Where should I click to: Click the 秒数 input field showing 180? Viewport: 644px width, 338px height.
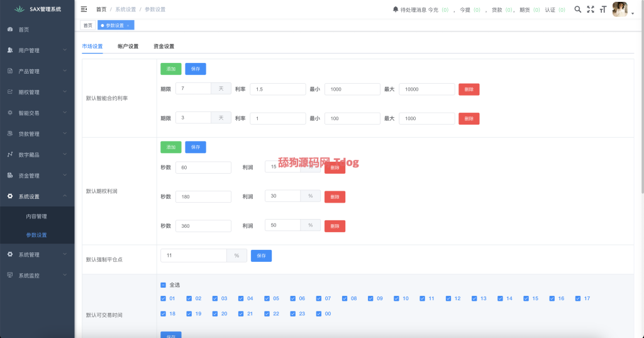point(203,196)
